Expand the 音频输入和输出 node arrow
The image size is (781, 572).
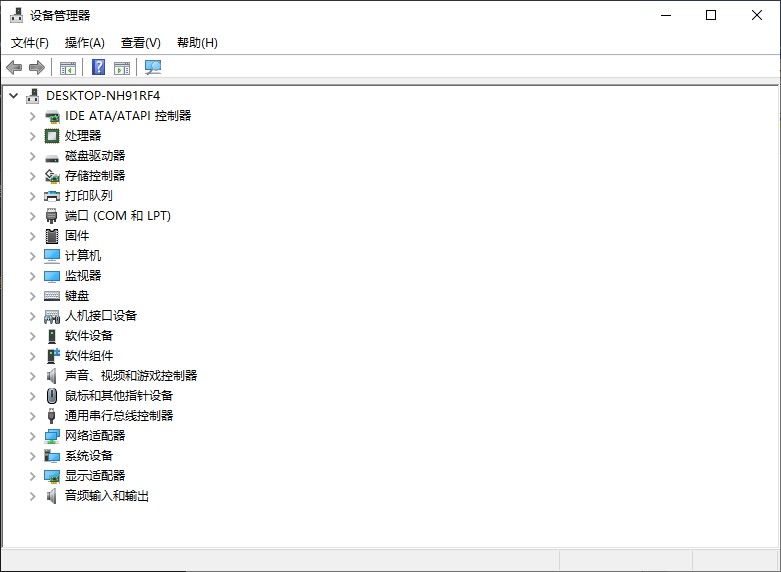point(32,496)
